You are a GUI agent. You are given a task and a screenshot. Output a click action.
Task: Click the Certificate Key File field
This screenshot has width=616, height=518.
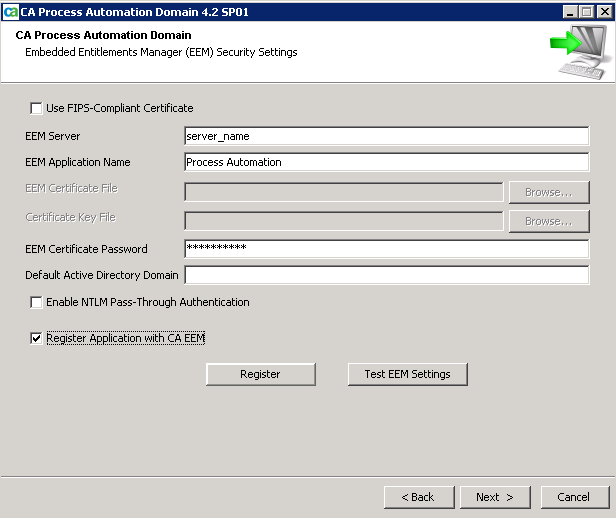coord(344,221)
